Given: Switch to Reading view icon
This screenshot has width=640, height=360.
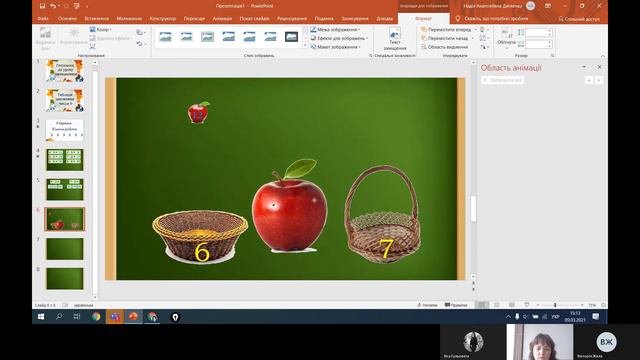Looking at the screenshot, I should click(x=511, y=305).
